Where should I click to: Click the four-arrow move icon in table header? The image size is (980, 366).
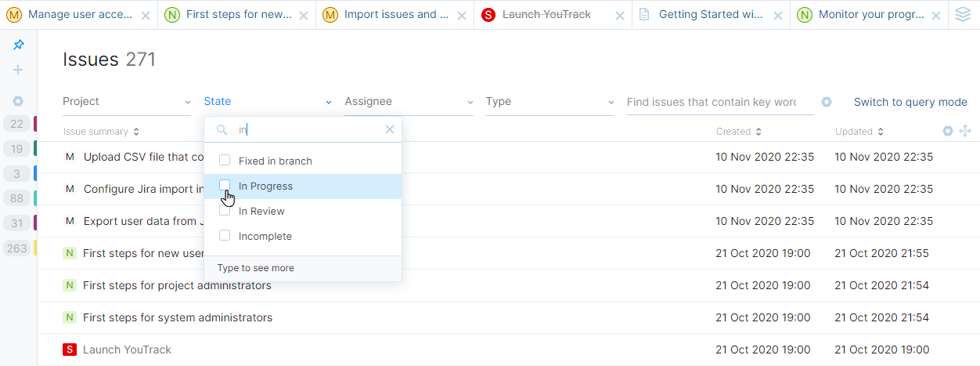click(965, 131)
